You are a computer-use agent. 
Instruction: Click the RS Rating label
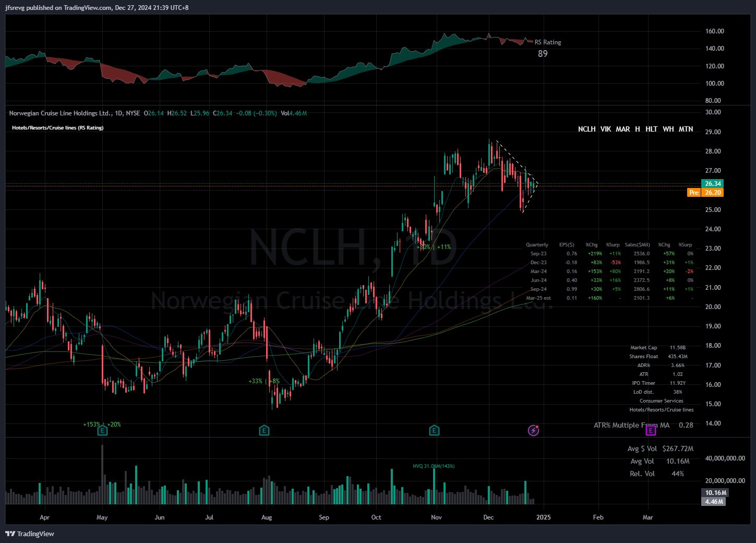point(548,42)
